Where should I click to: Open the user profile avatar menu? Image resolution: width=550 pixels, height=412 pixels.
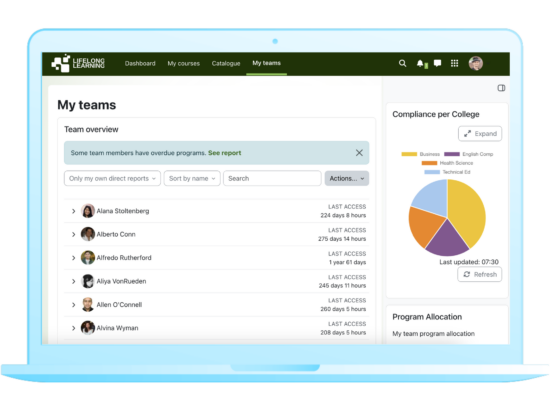click(476, 63)
